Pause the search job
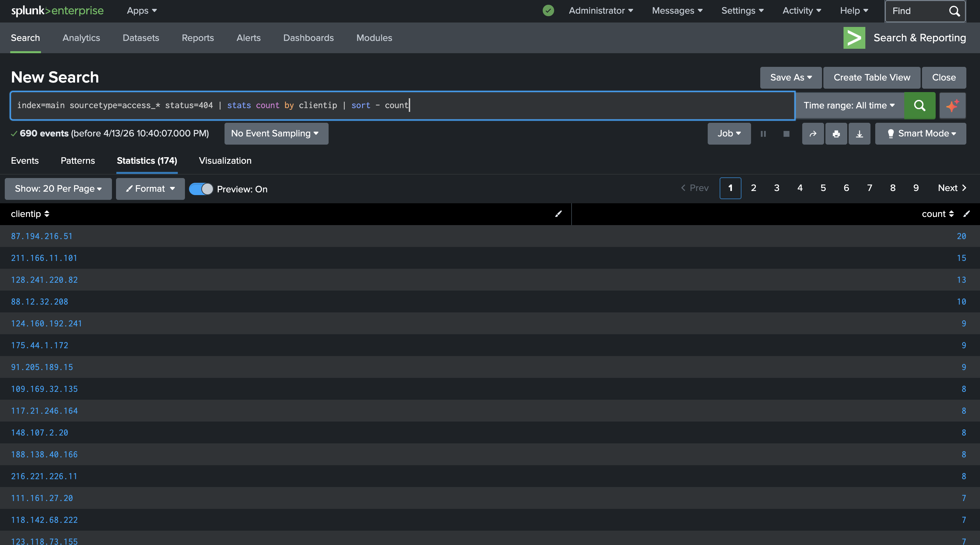 [763, 133]
